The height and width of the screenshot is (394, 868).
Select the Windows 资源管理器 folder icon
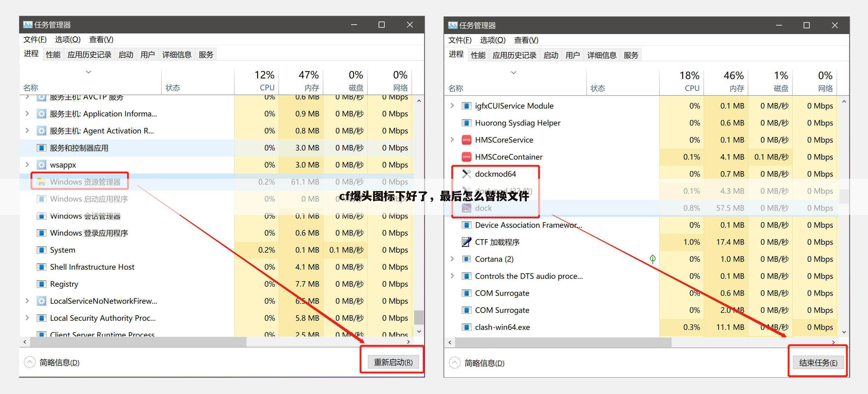(41, 181)
